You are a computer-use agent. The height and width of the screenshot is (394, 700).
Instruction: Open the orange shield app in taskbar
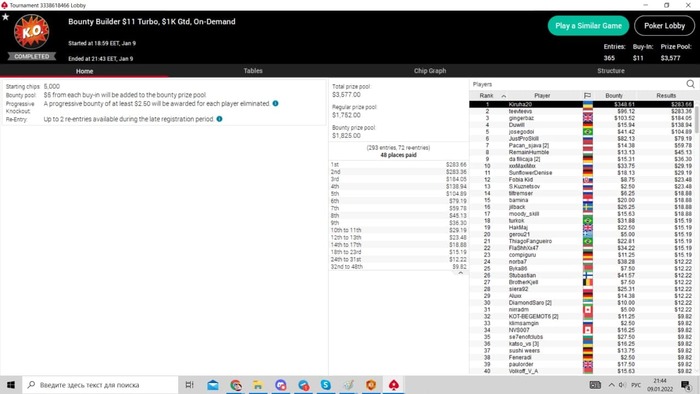tap(371, 385)
